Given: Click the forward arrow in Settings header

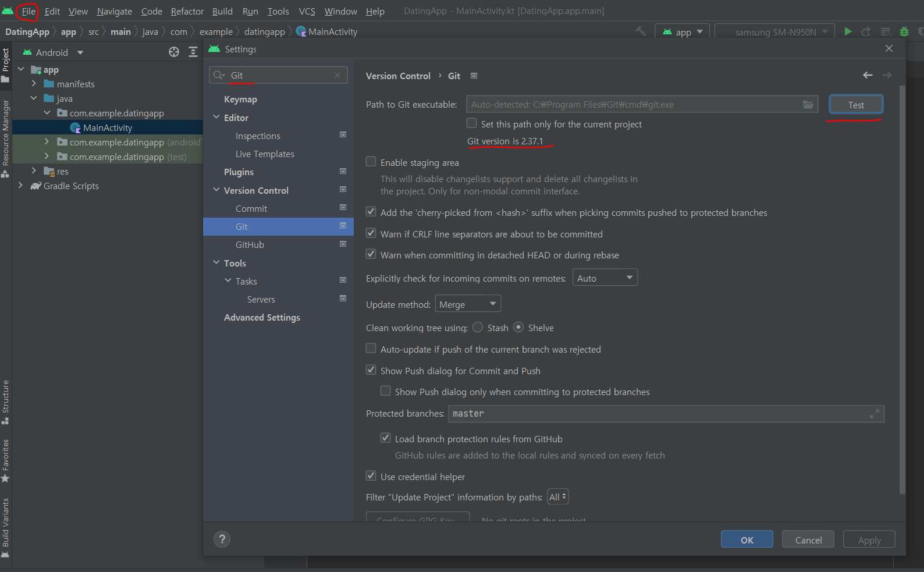Looking at the screenshot, I should point(887,75).
